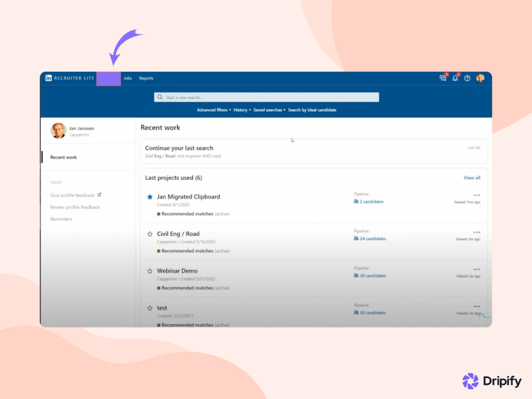Click the View all projects link
This screenshot has height=399, width=532.
pos(471,177)
